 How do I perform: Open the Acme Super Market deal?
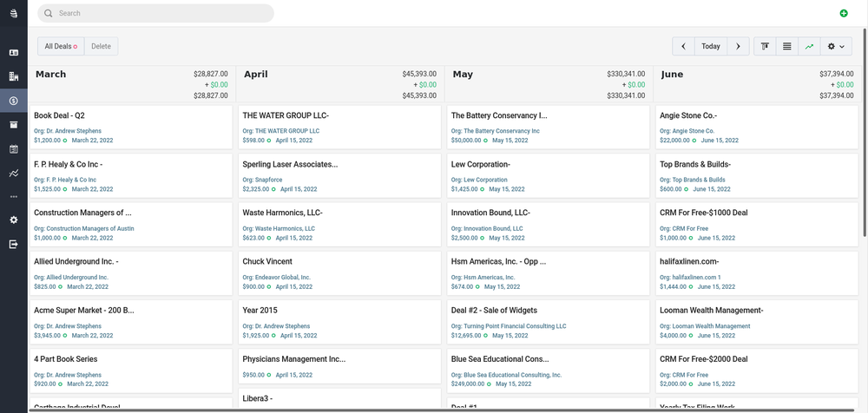[131, 322]
